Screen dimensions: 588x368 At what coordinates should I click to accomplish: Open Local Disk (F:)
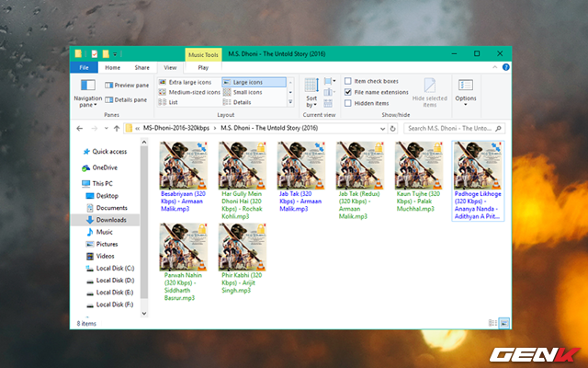[x=110, y=305]
